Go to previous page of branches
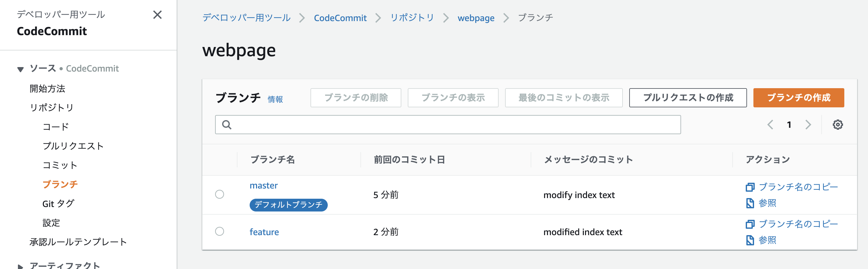Screen dimensions: 868x269 click(770, 125)
